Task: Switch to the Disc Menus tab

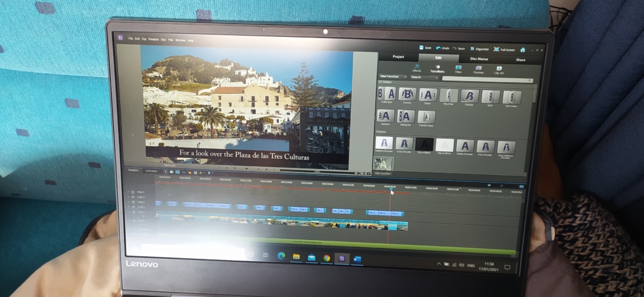Action: (479, 59)
